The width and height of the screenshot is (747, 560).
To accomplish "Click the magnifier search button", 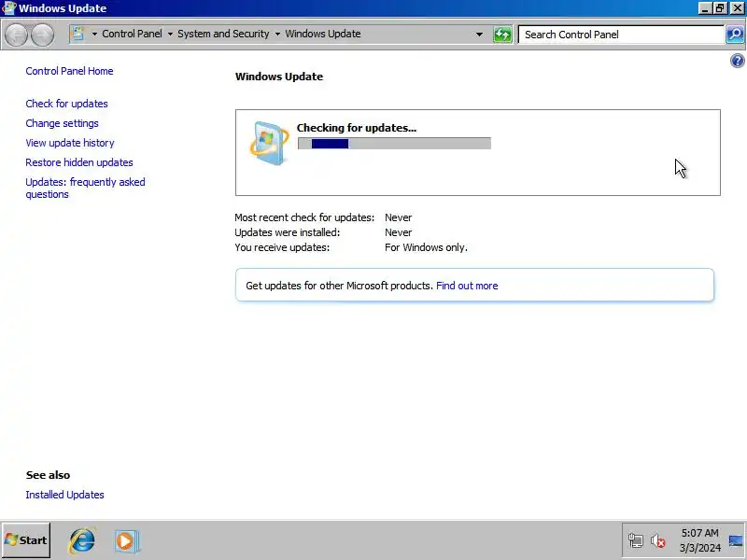I will 735,35.
